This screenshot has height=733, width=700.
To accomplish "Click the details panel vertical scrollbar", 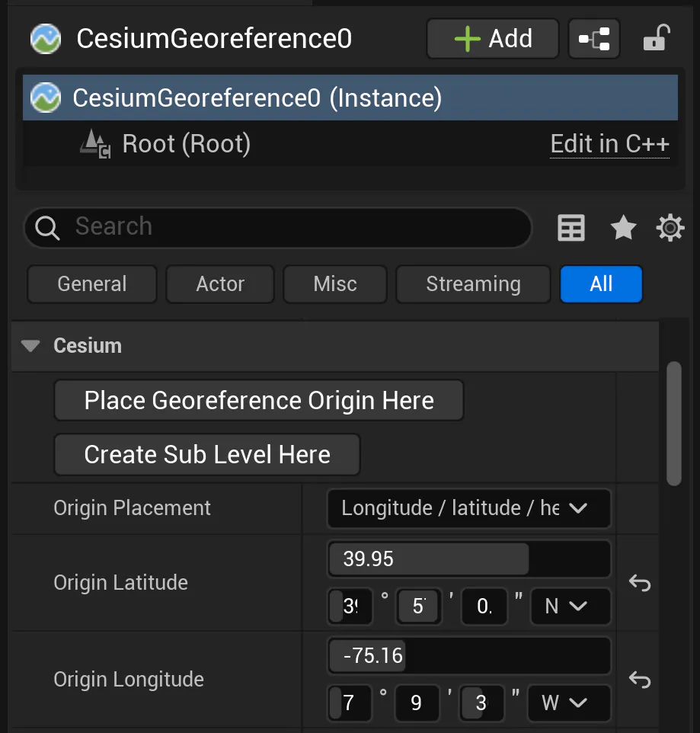I will [674, 424].
